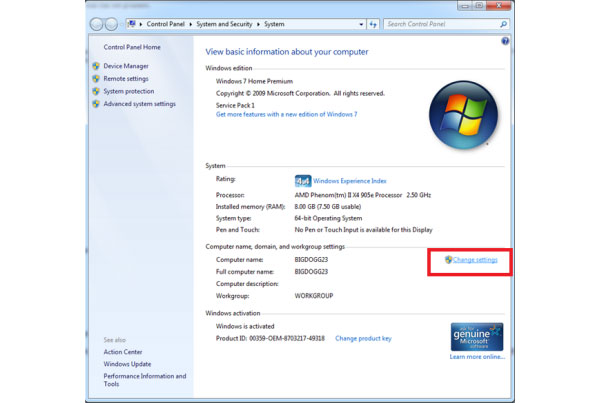Screen dimensions: 600x403
Task: Click the computer name value beside Computer name:
Action: (x=311, y=259)
